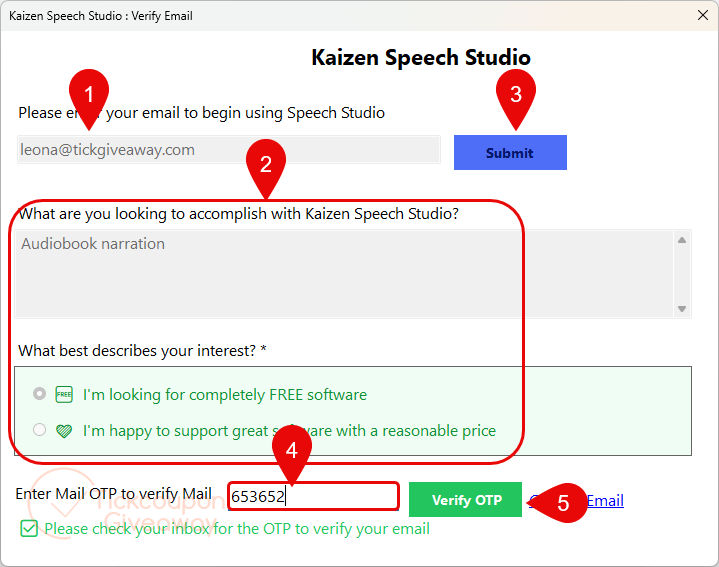Select the reasonable price support radio option
This screenshot has width=719, height=567.
pyautogui.click(x=39, y=430)
